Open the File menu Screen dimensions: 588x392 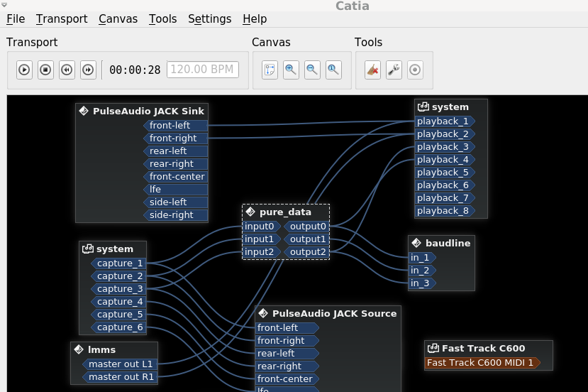tap(16, 18)
